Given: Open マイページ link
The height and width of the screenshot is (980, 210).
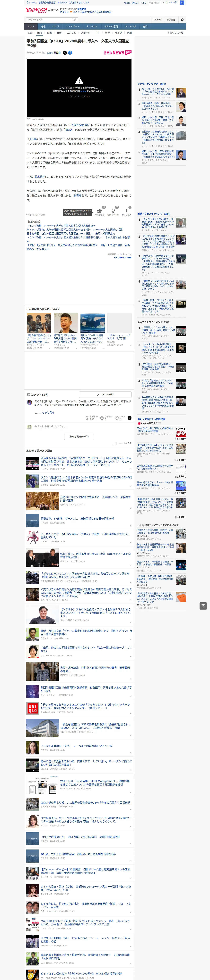Looking at the screenshot, I should [x=157, y=20].
